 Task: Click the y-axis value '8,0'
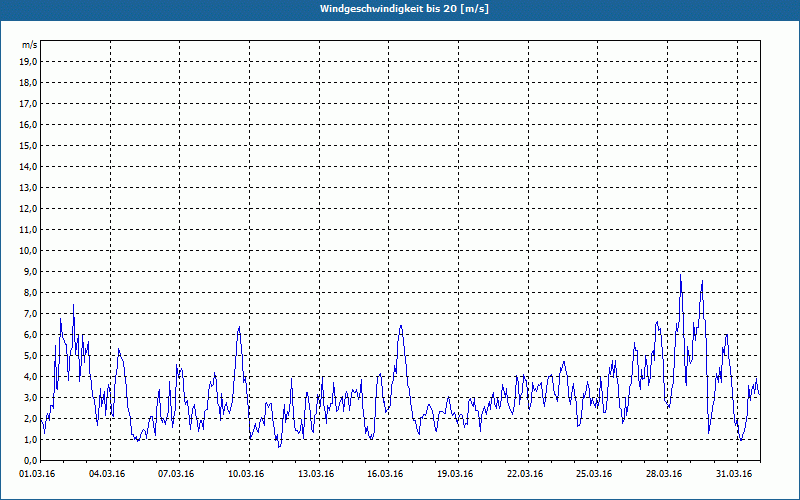point(30,292)
